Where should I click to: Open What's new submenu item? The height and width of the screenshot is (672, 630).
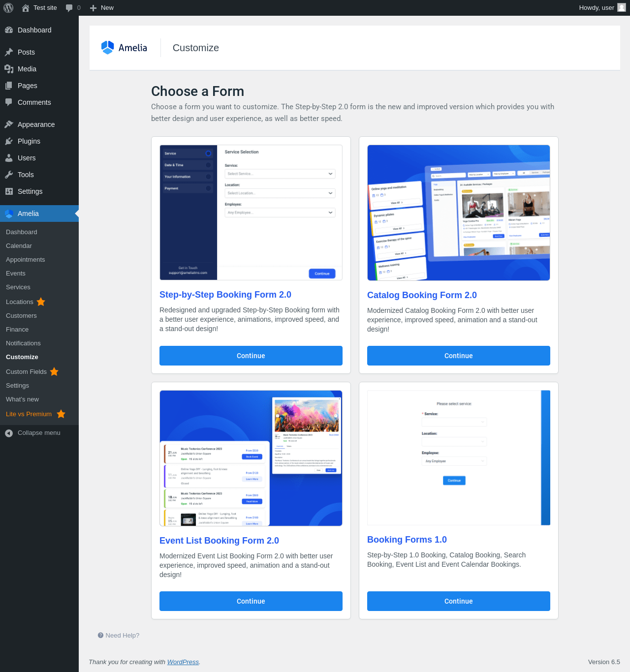click(22, 399)
